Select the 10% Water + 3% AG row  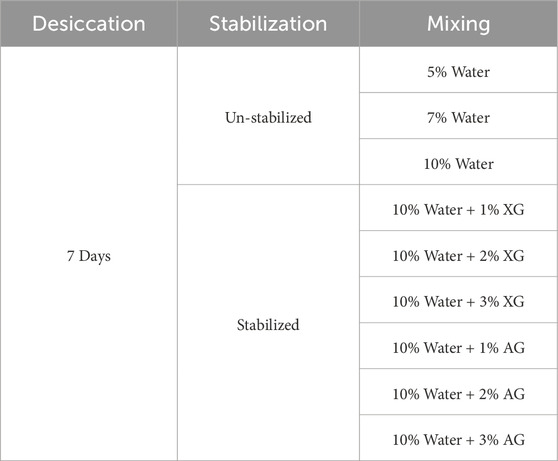(x=458, y=438)
